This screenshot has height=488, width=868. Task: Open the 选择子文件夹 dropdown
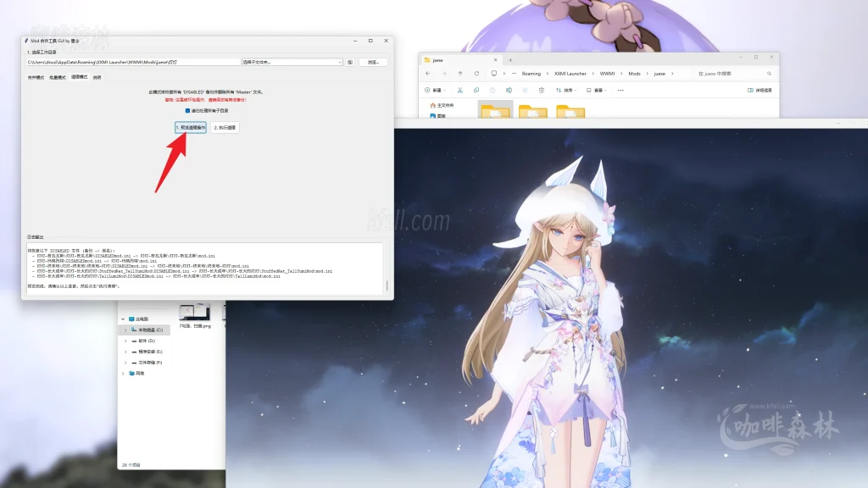tap(292, 62)
